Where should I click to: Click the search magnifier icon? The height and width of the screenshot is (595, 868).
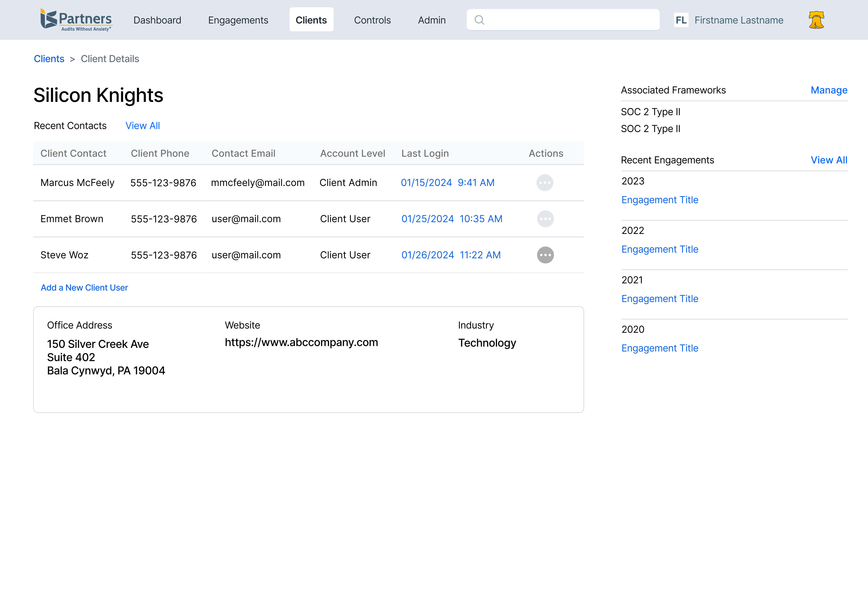[479, 20]
